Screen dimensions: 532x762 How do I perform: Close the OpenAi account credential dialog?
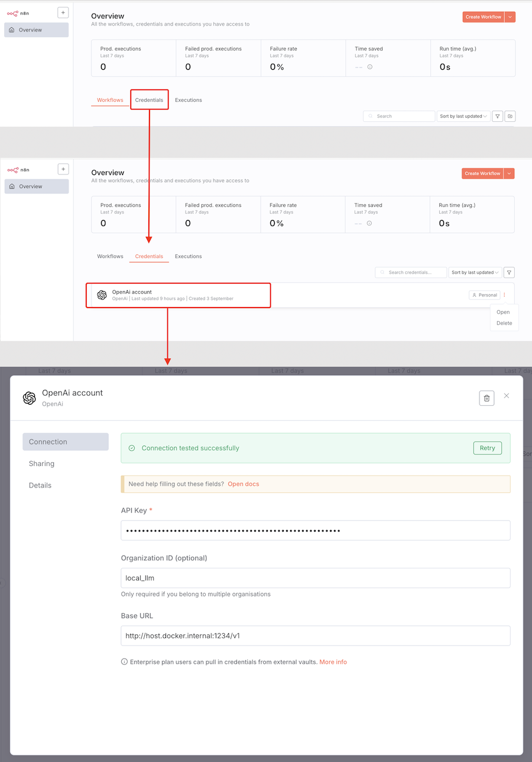pyautogui.click(x=507, y=396)
